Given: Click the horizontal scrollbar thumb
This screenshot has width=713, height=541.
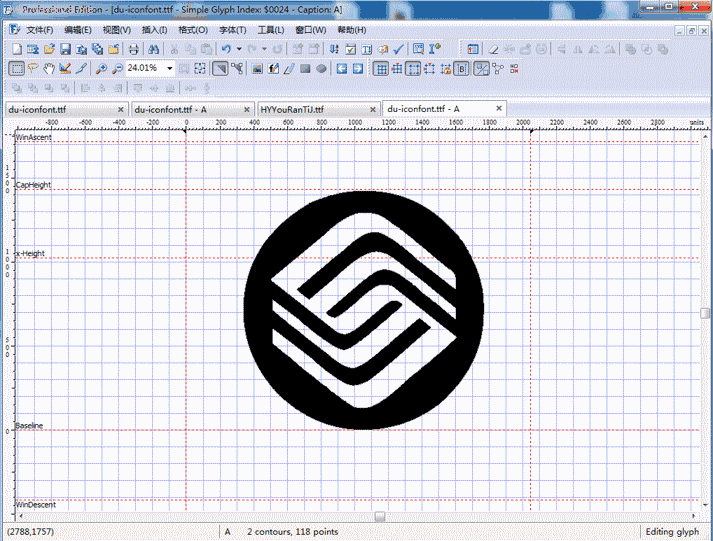Looking at the screenshot, I should [x=380, y=516].
